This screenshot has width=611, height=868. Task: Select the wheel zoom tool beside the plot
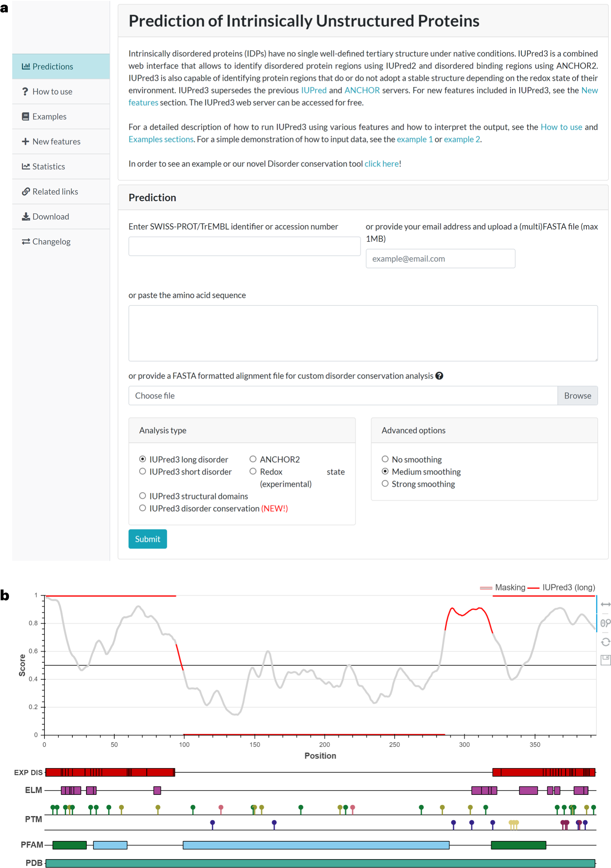click(x=605, y=623)
